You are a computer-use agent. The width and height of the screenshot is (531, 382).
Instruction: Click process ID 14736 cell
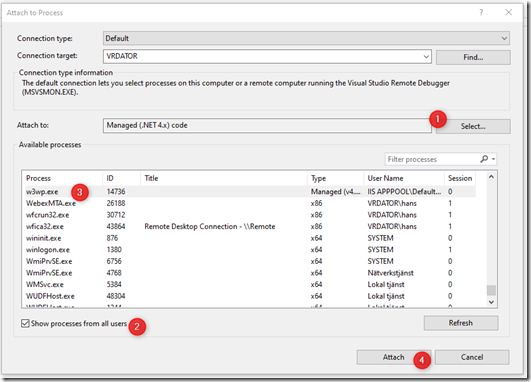click(116, 192)
